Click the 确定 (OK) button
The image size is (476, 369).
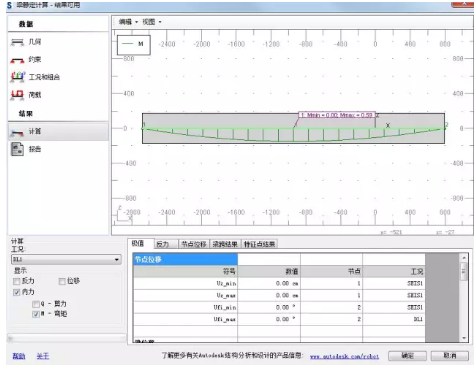[x=407, y=356]
